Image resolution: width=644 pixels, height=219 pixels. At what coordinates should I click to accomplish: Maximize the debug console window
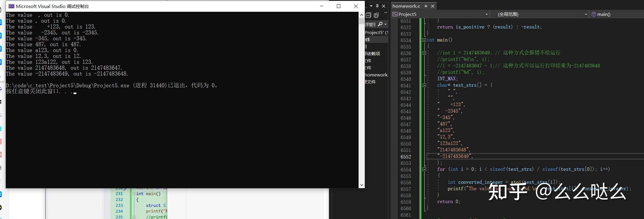pos(339,6)
